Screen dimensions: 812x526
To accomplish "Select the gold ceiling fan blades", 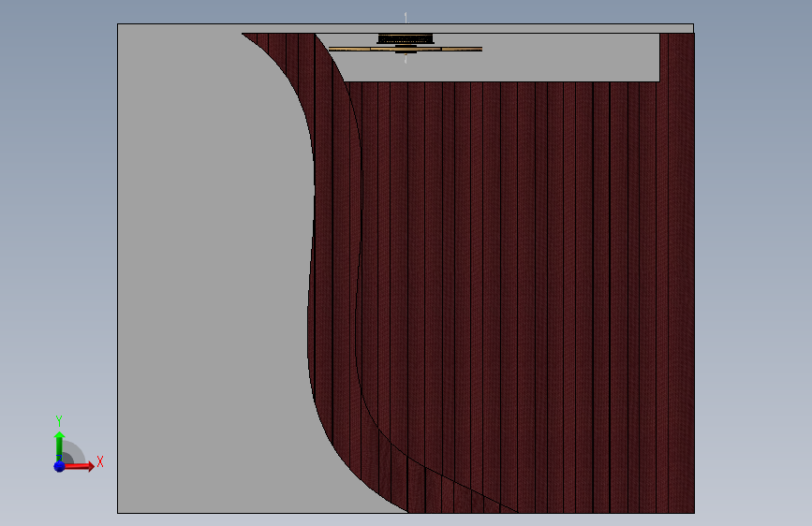I will (406, 50).
